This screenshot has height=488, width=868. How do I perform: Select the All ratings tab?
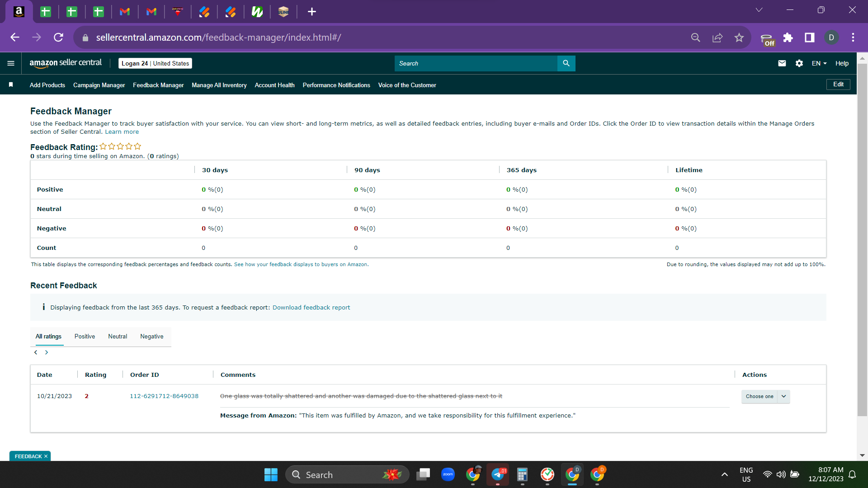click(x=48, y=337)
